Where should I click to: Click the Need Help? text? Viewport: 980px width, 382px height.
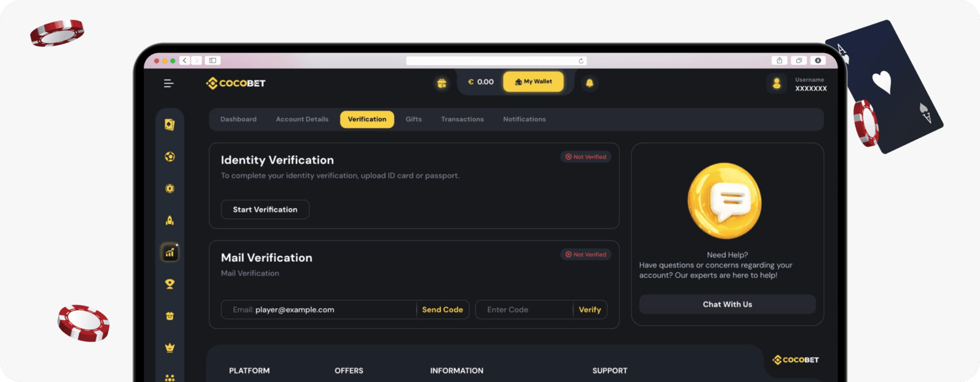point(727,255)
